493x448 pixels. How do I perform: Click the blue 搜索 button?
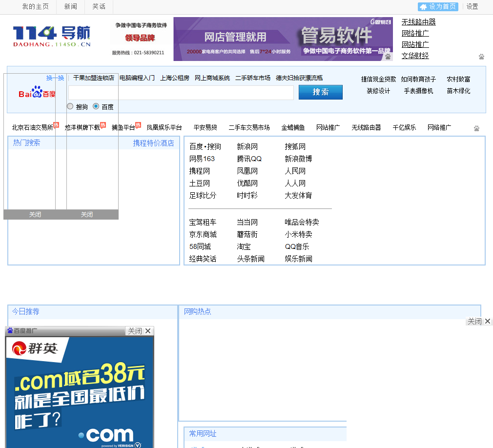320,92
